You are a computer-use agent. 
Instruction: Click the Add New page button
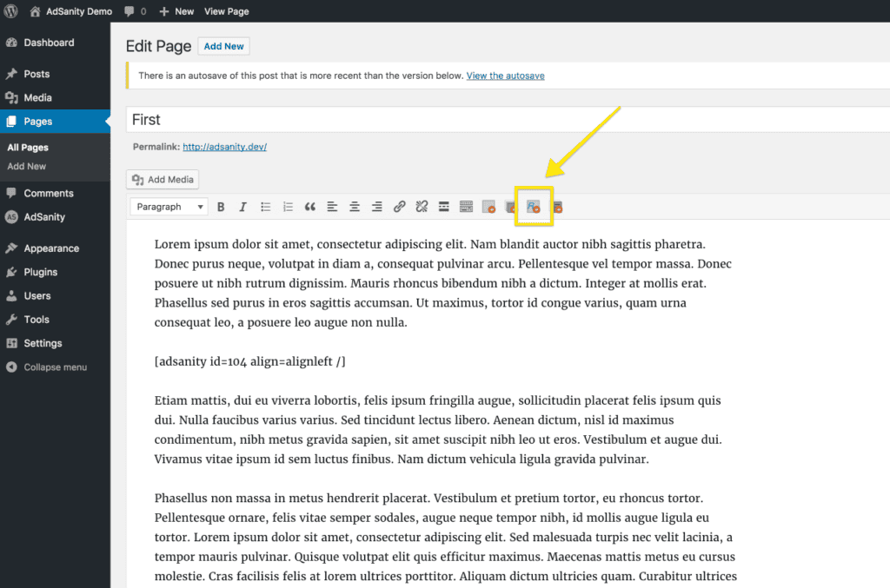[x=223, y=46]
